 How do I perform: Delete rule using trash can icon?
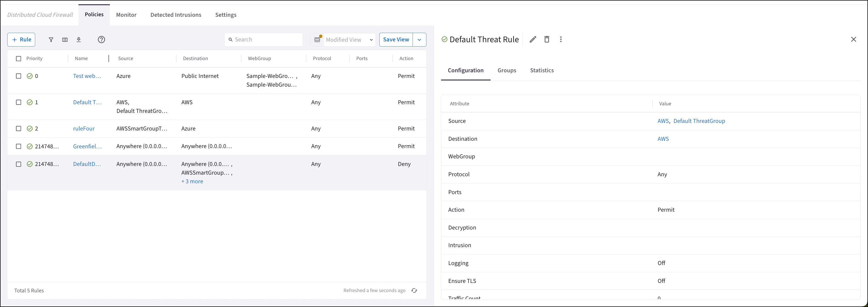coord(547,40)
